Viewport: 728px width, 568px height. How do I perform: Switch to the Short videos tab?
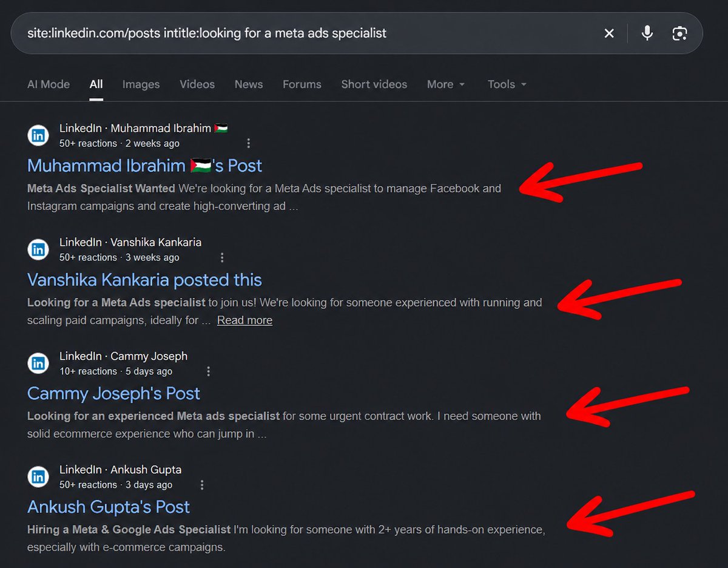click(x=374, y=84)
